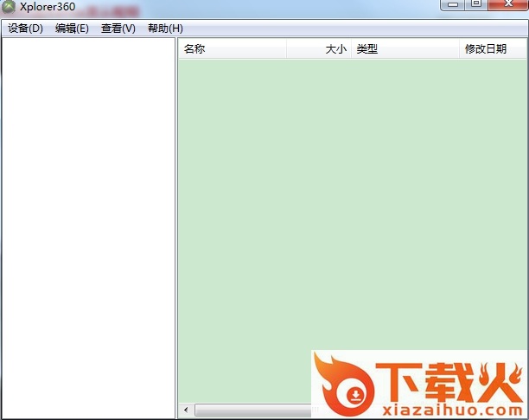Open the 设备(D) menu

click(x=25, y=29)
